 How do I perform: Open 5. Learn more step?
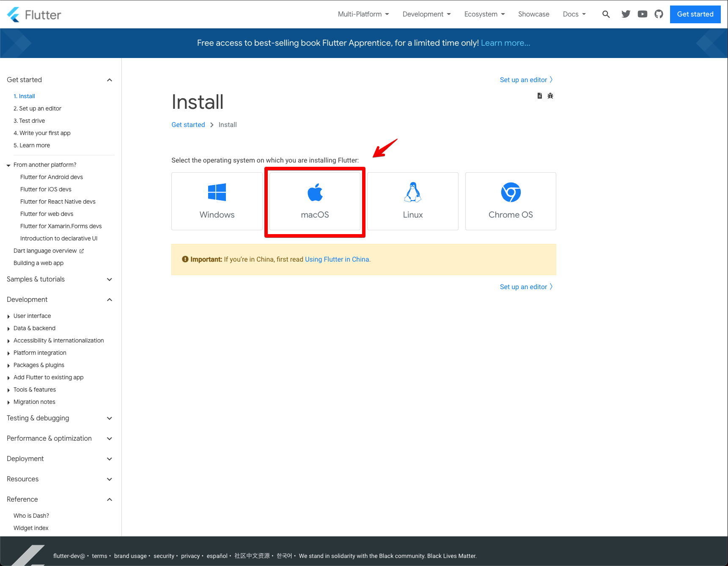click(32, 145)
